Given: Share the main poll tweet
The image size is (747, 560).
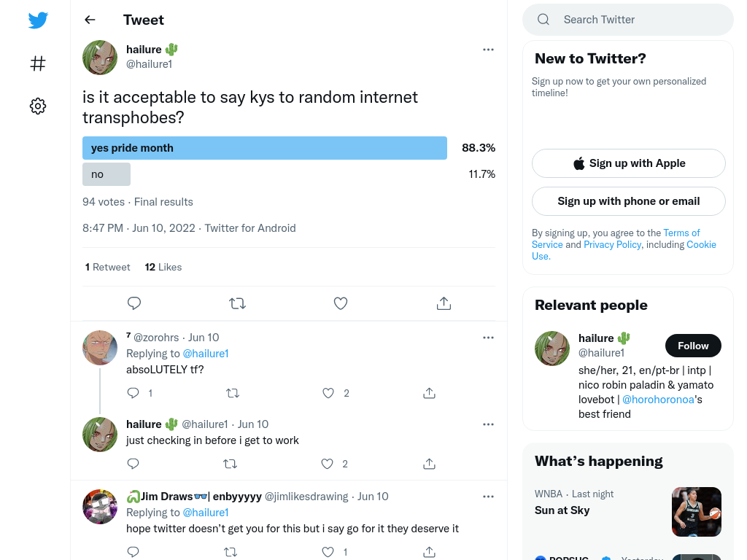Looking at the screenshot, I should pyautogui.click(x=444, y=303).
